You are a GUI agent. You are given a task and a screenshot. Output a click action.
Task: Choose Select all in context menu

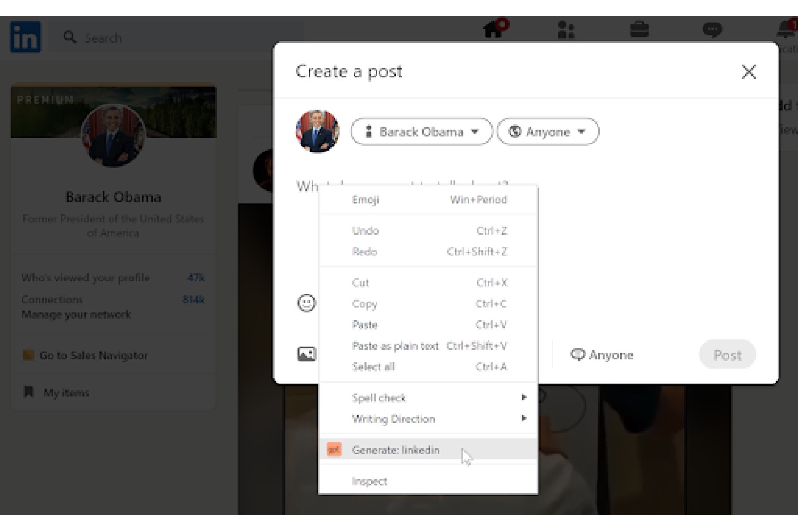[428, 367]
